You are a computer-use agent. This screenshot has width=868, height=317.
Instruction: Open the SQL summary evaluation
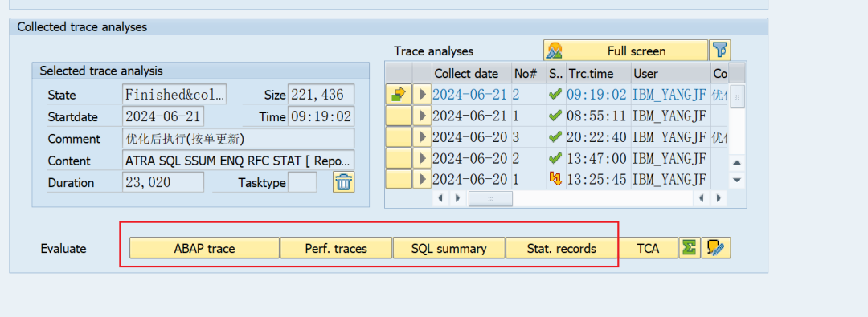point(449,248)
